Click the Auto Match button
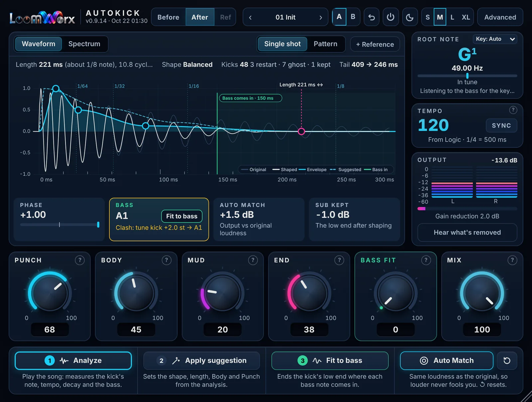The height and width of the screenshot is (402, 532). coord(447,361)
